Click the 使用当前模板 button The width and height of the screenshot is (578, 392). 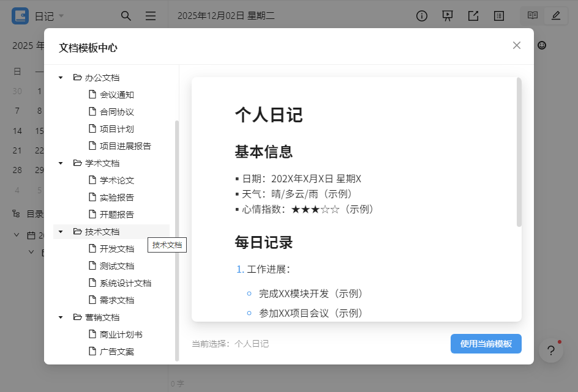coord(486,344)
